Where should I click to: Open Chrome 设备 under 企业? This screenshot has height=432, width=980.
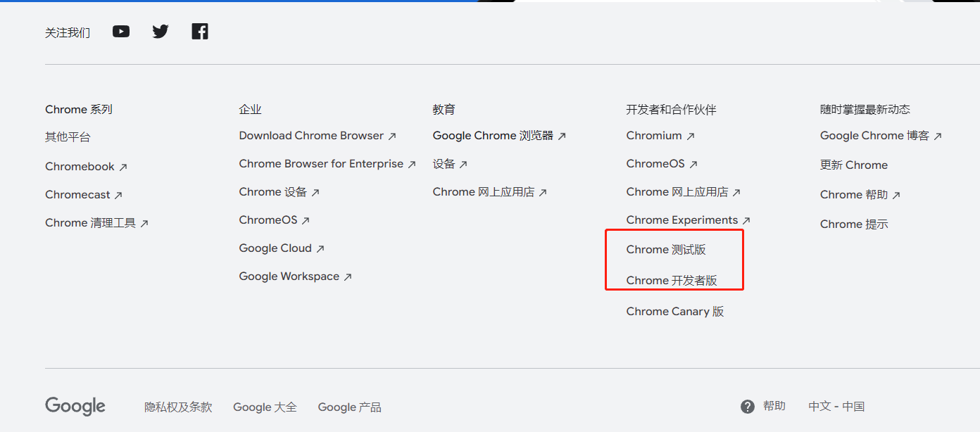click(x=272, y=192)
